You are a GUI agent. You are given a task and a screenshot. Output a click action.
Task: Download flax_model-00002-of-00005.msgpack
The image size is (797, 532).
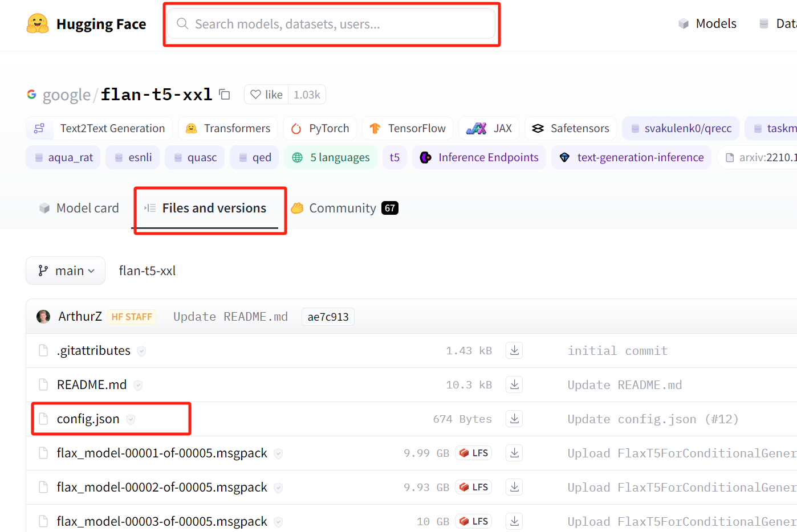click(514, 487)
